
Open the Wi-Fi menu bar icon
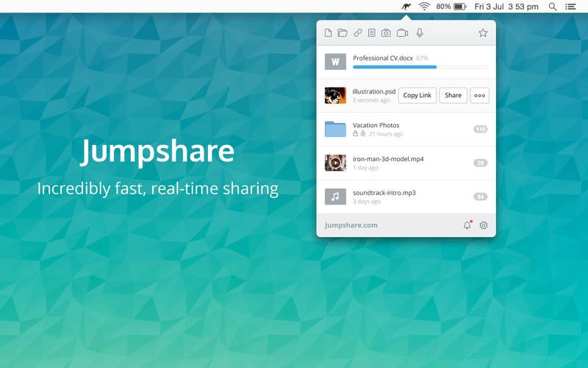[x=424, y=7]
